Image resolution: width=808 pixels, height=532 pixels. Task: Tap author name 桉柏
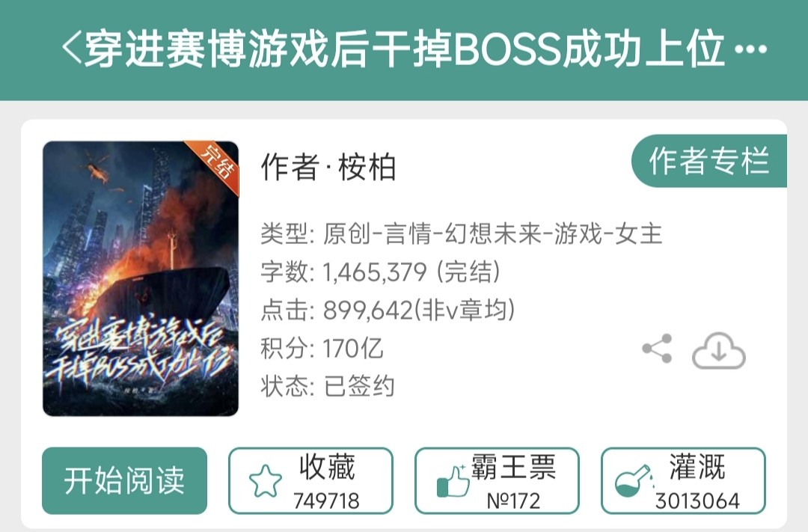pyautogui.click(x=367, y=168)
